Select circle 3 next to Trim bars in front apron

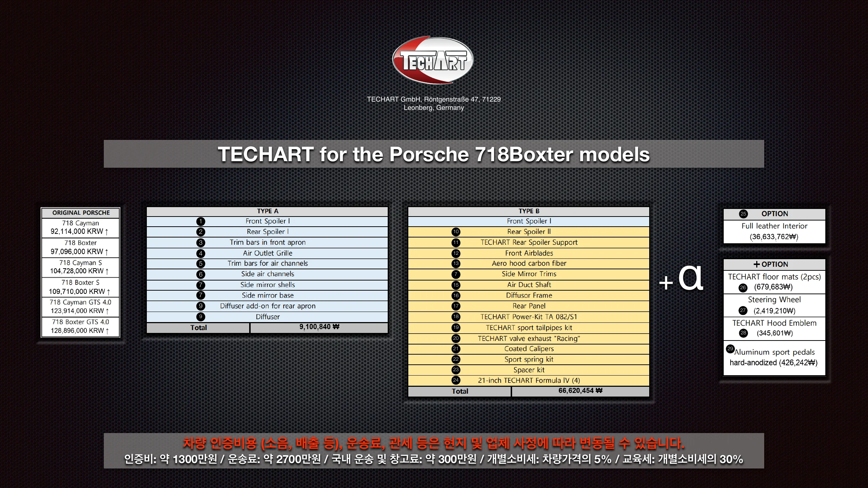[x=201, y=243]
